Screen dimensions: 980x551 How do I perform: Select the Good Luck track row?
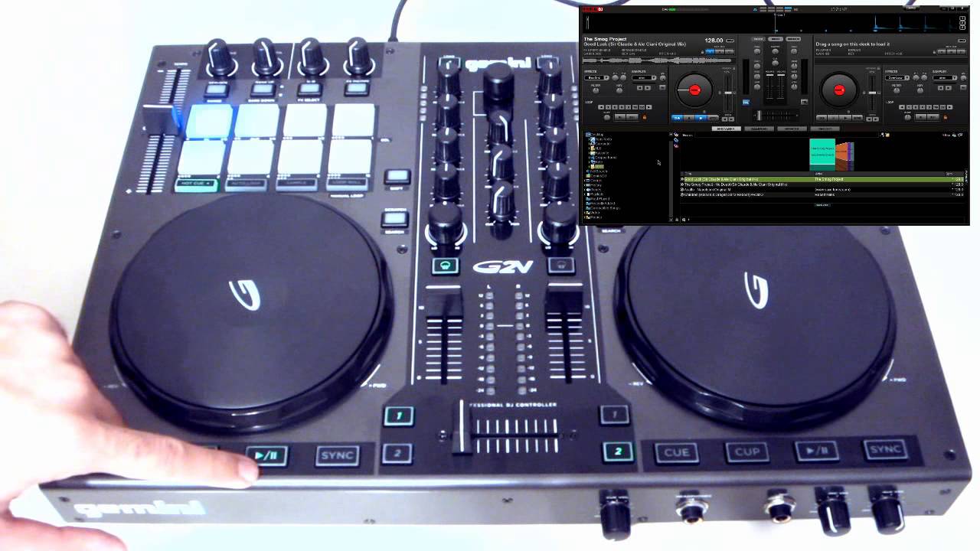tap(822, 179)
